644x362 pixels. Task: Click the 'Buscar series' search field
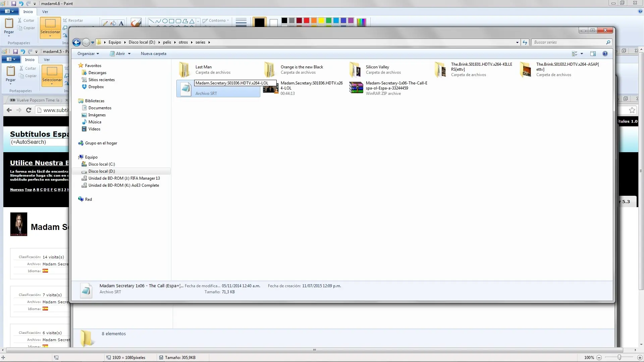[x=572, y=42]
